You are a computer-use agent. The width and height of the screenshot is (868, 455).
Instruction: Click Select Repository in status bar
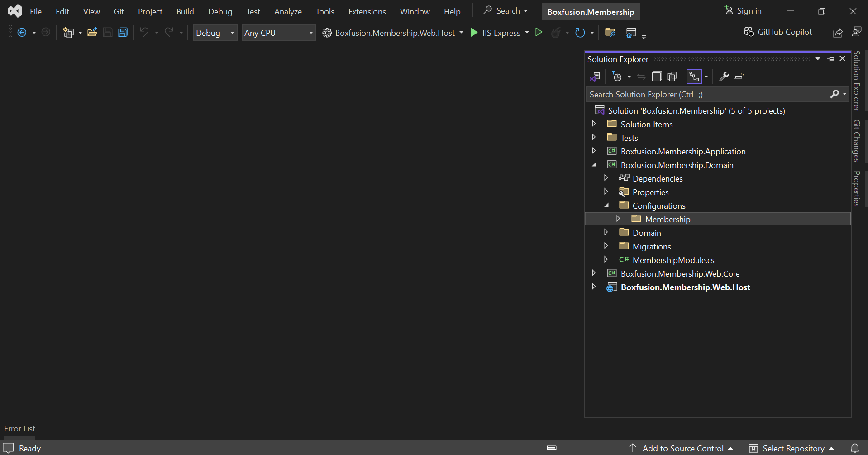coord(792,448)
